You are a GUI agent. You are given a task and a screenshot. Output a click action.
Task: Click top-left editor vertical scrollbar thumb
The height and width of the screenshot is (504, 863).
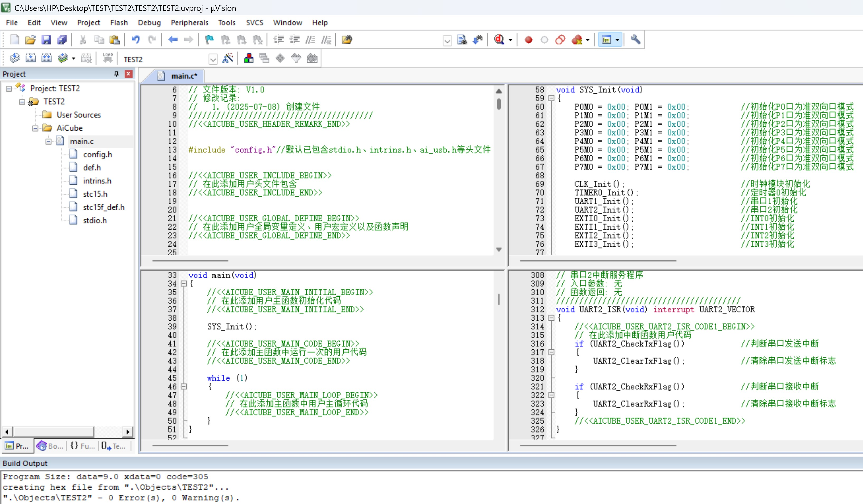[x=499, y=104]
